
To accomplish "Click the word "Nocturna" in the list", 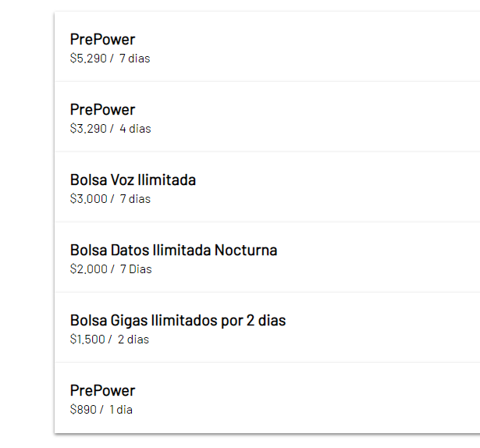I will point(246,251).
